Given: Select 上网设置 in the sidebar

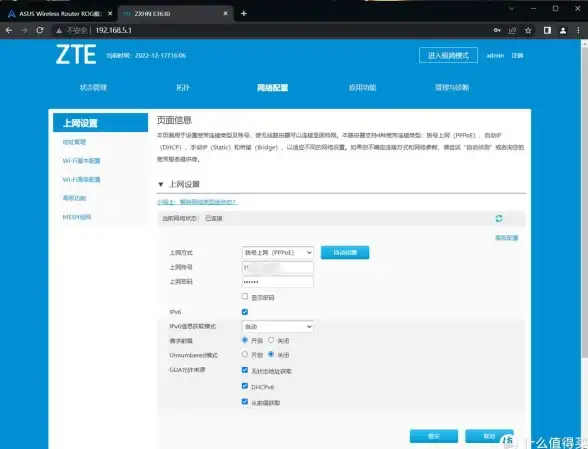Looking at the screenshot, I should coord(100,123).
